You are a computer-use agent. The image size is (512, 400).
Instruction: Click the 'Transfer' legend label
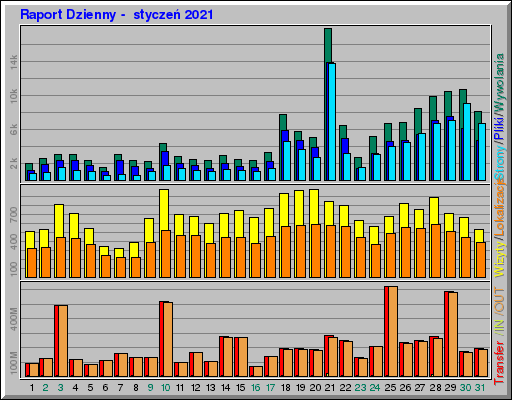[x=500, y=363]
